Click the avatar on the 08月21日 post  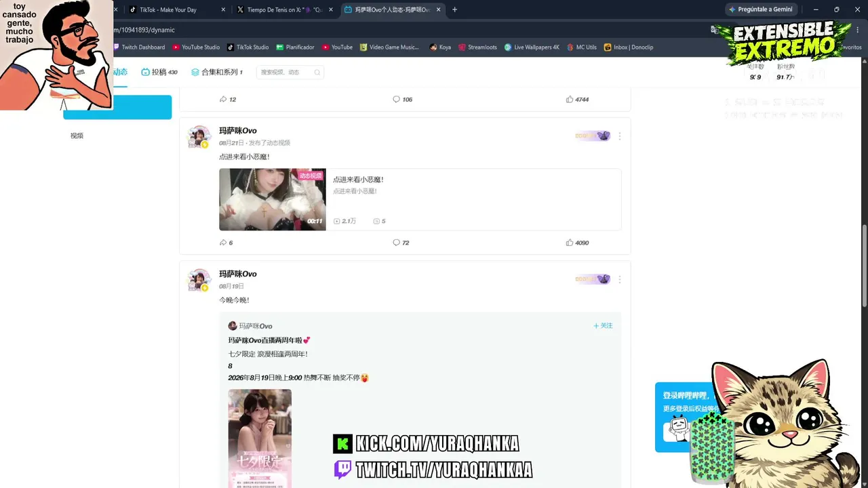(x=199, y=136)
